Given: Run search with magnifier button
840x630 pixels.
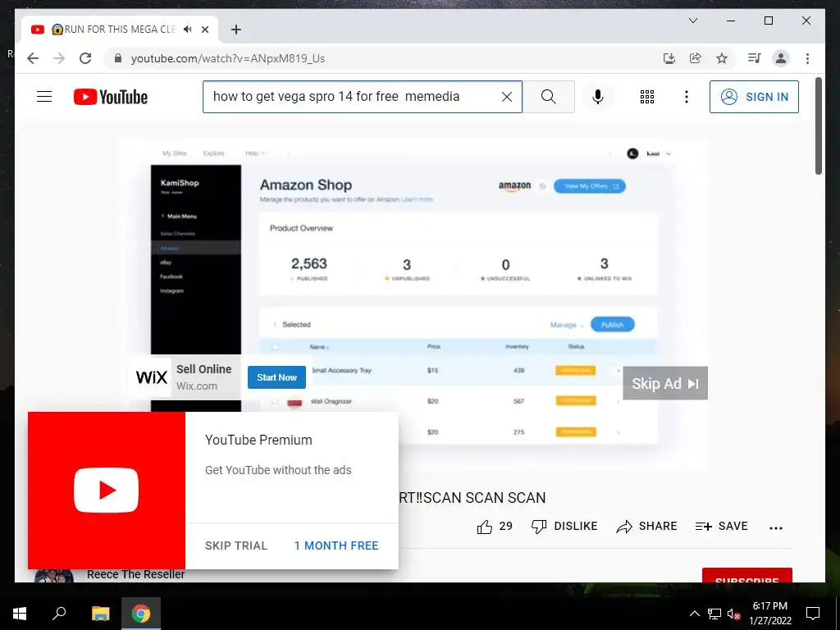Looking at the screenshot, I should [x=549, y=97].
